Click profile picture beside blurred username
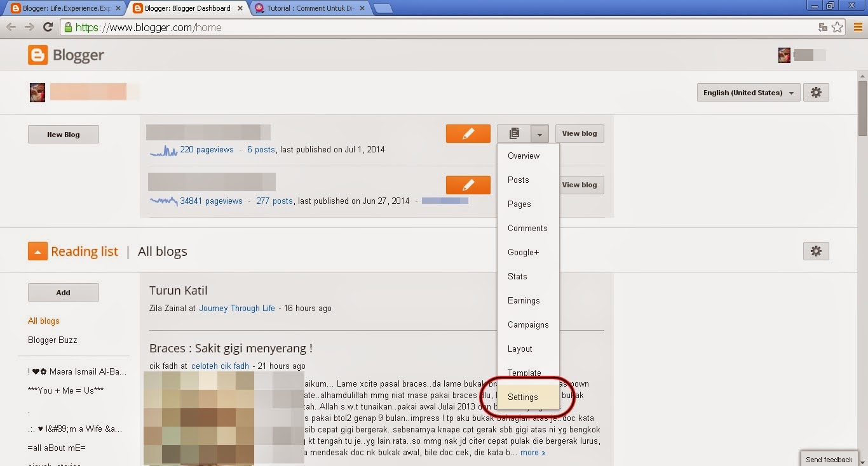The width and height of the screenshot is (868, 466). click(x=37, y=93)
